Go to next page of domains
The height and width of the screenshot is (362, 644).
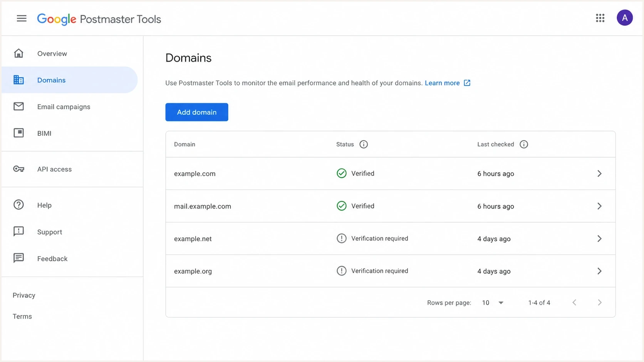click(x=600, y=302)
